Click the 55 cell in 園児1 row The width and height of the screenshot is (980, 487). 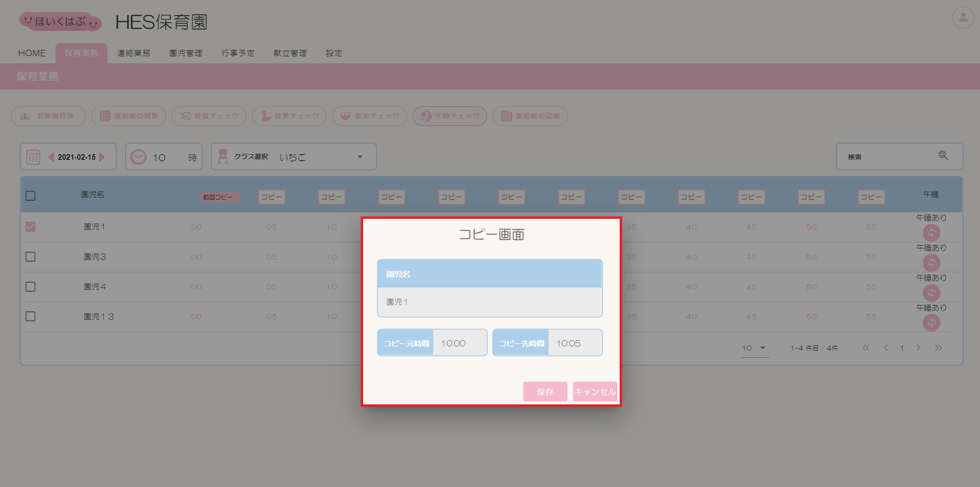pyautogui.click(x=871, y=227)
